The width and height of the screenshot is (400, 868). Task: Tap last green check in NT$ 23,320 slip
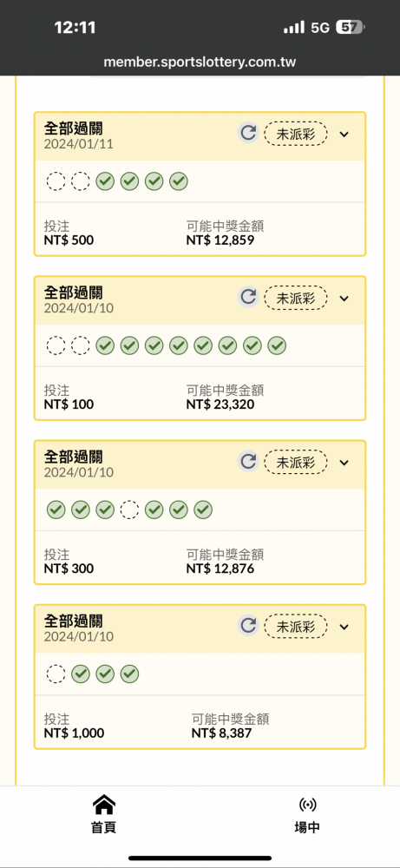click(277, 345)
